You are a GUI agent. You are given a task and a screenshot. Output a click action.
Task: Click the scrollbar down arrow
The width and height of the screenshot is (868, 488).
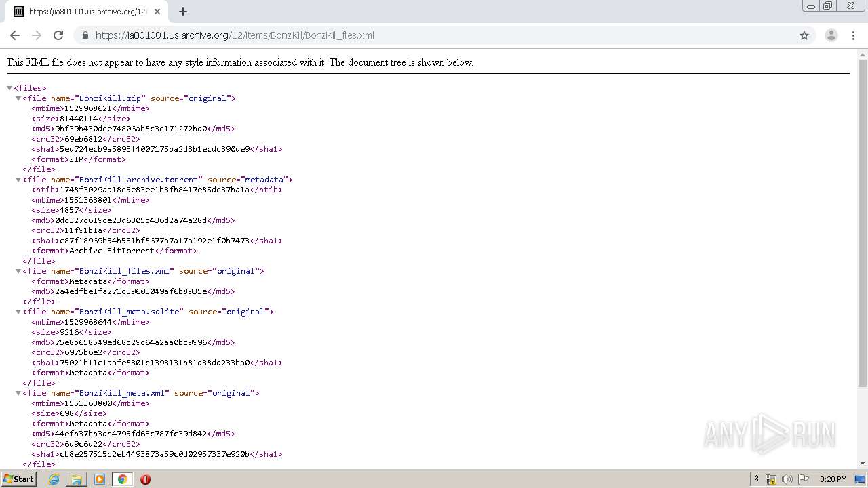862,463
